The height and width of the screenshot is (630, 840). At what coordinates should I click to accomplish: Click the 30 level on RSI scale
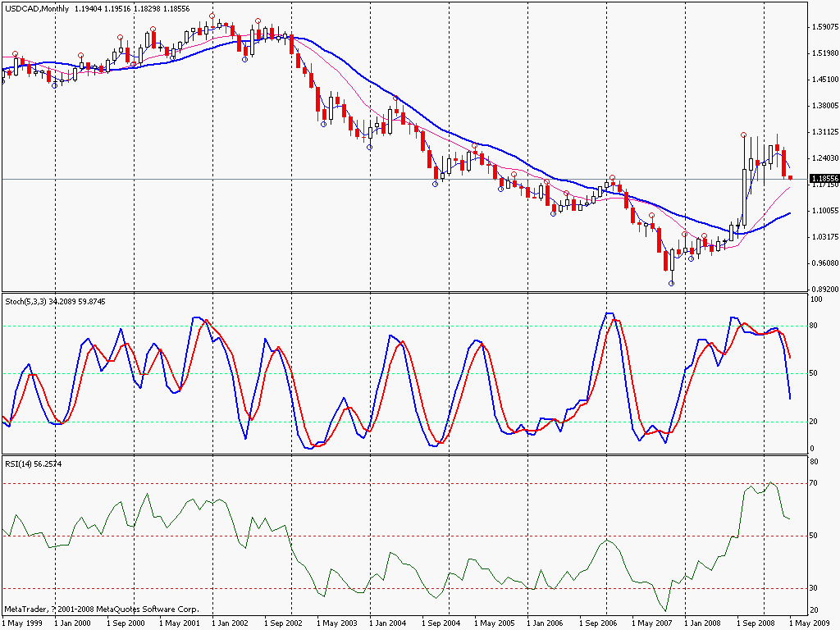click(x=814, y=588)
